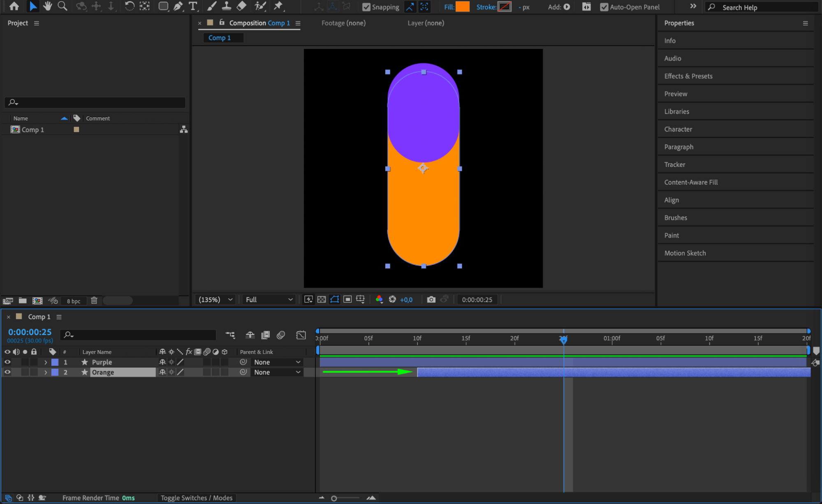Take a snapshot with camera icon
Image resolution: width=822 pixels, height=504 pixels.
[x=431, y=300]
